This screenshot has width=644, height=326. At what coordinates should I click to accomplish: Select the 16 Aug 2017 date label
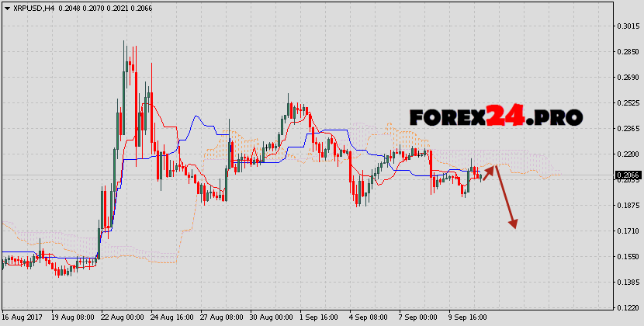point(23,318)
